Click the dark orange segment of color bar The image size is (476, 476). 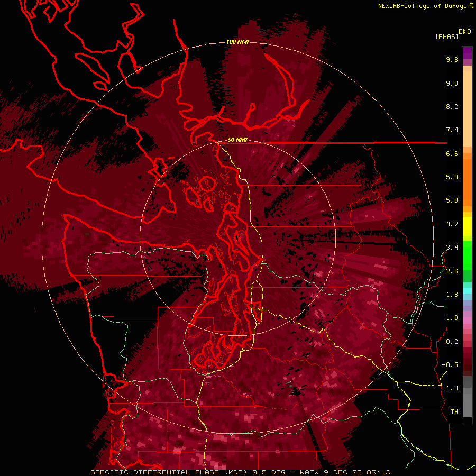pos(467,182)
